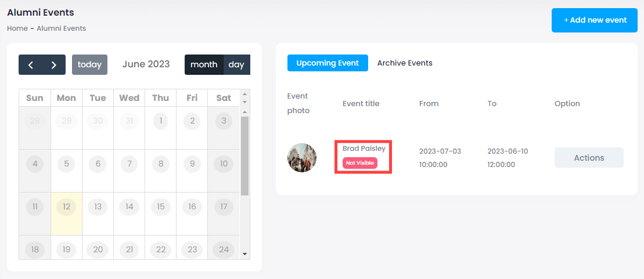This screenshot has width=644, height=279.
Task: Select June 12 in the calendar
Action: pos(66,207)
